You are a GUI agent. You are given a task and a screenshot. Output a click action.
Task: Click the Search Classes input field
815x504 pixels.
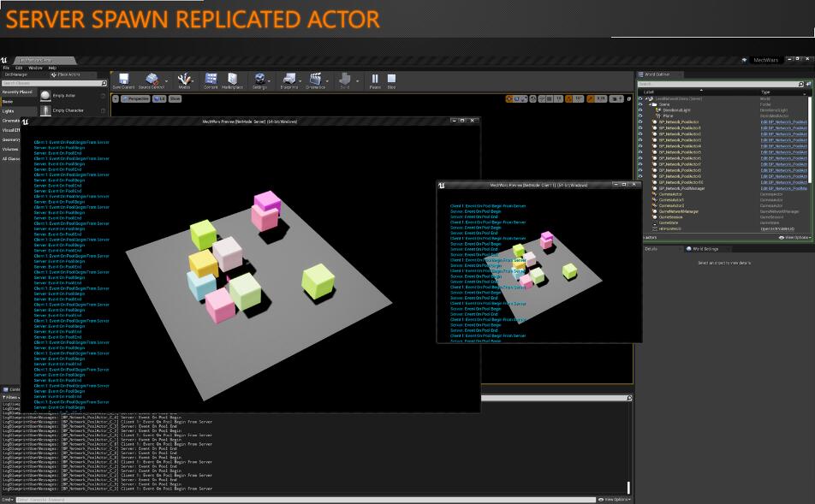click(51, 83)
